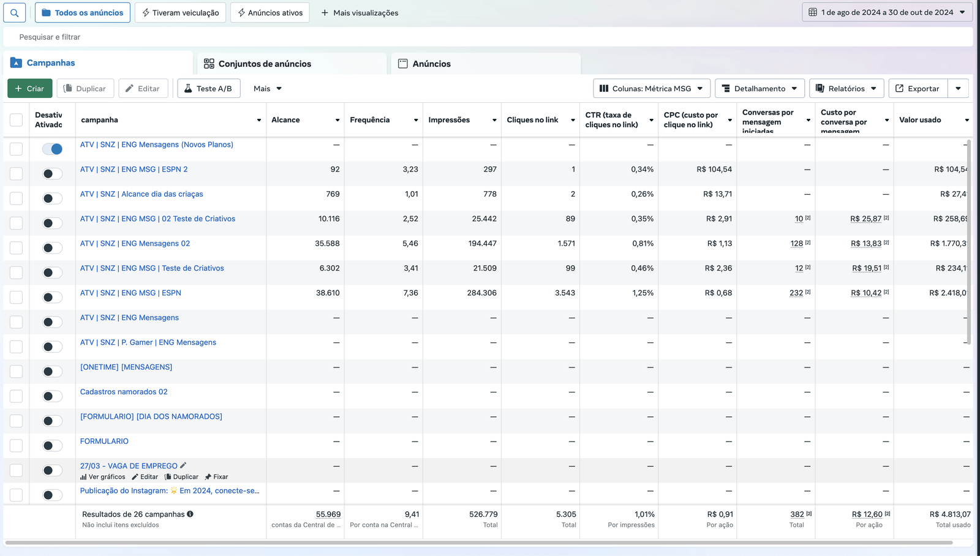Click Ver gráficos chart icon

point(83,477)
